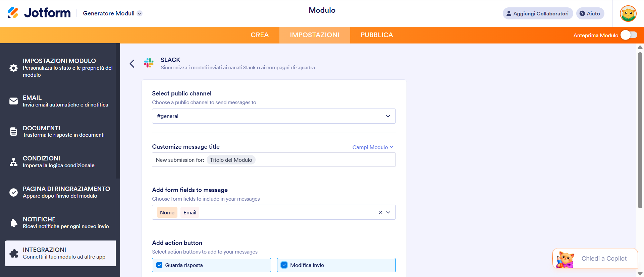
Task: Open the Integrazioni section
Action: click(x=60, y=253)
